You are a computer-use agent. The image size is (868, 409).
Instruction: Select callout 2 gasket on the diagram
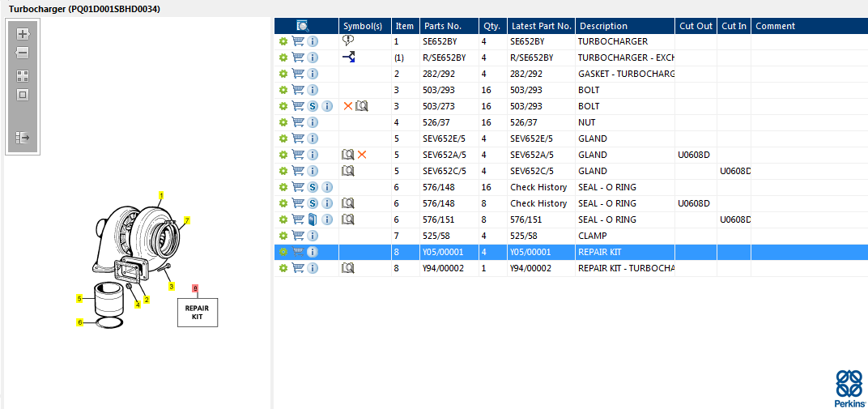pos(147,300)
